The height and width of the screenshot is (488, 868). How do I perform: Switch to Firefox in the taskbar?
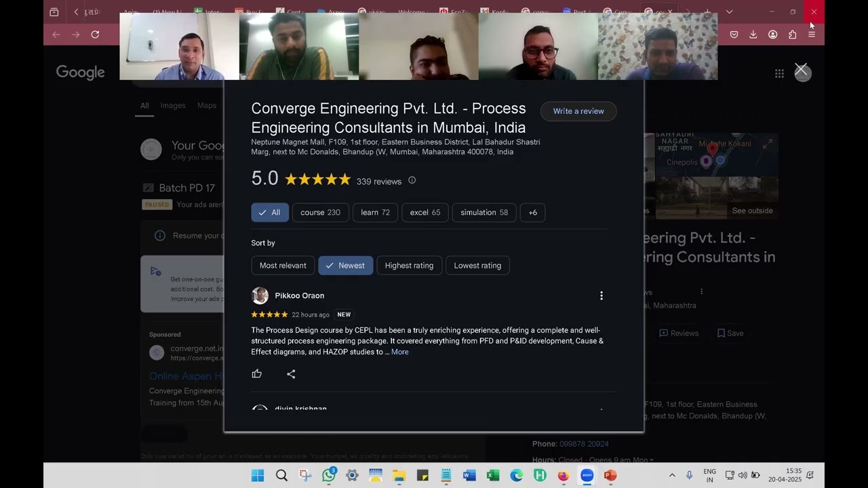pos(564,475)
